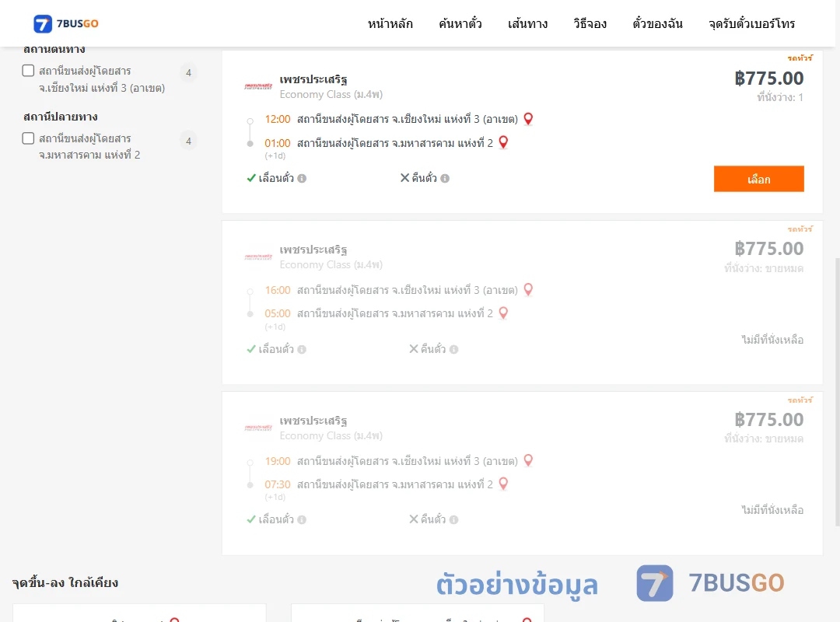Show info icon next to คืนตั๋ว on 12:00 trip

445,178
